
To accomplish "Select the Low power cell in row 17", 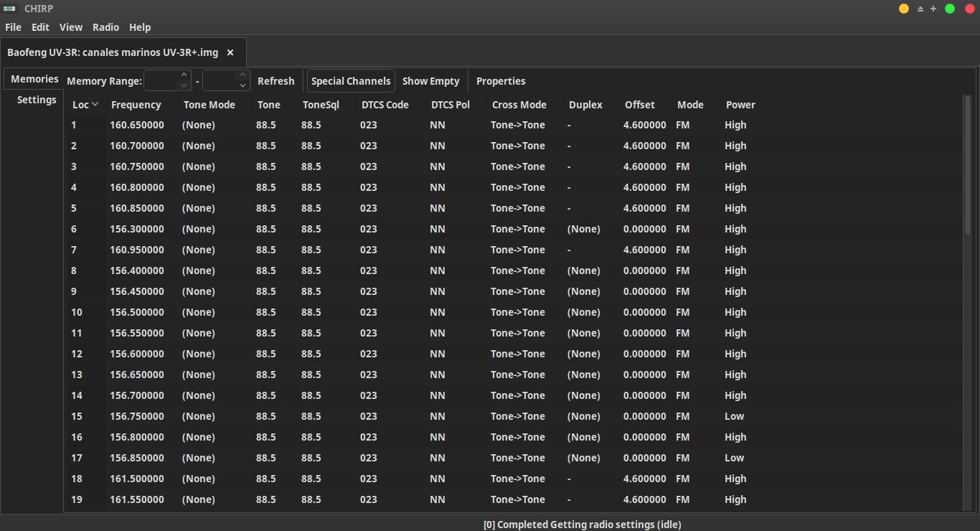I will [735, 458].
